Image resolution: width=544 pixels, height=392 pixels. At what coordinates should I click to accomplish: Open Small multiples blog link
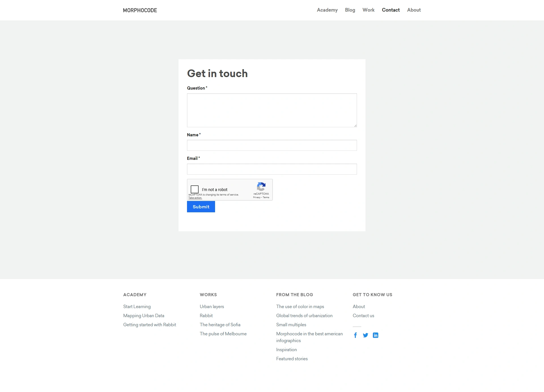click(291, 325)
